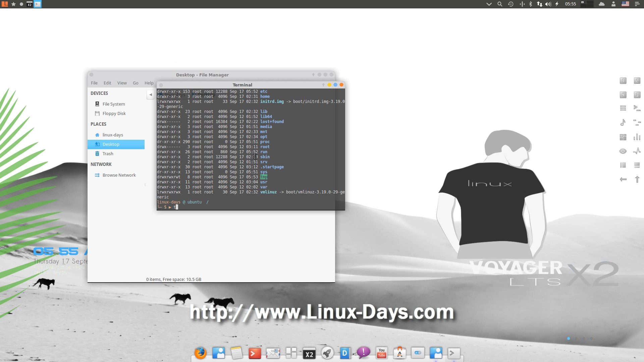Click the 05:55 clock in top panel
Screen dimensions: 644x362
[570, 4]
